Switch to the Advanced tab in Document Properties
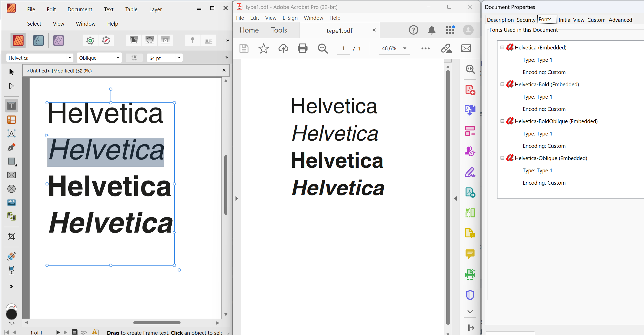This screenshot has height=335, width=644. 620,20
